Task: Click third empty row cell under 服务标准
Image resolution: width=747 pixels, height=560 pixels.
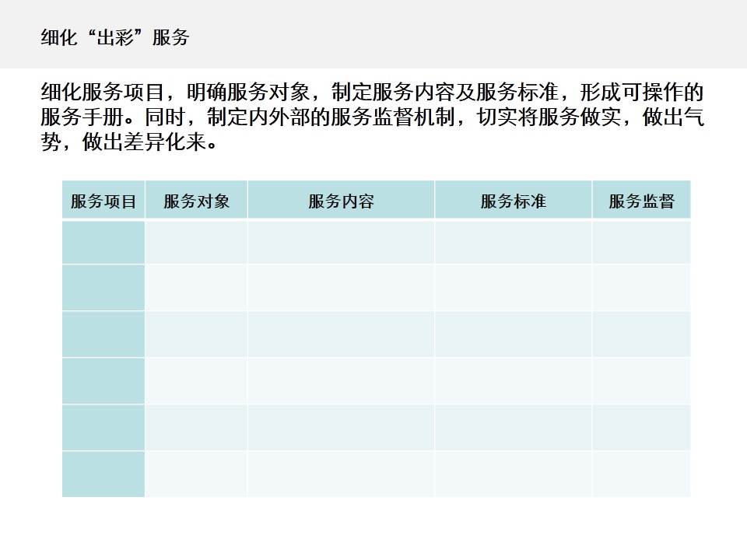Action: click(x=513, y=334)
